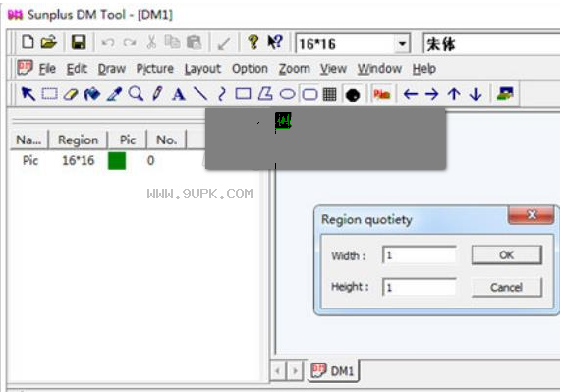Click the green Pic color swatch

117,160
